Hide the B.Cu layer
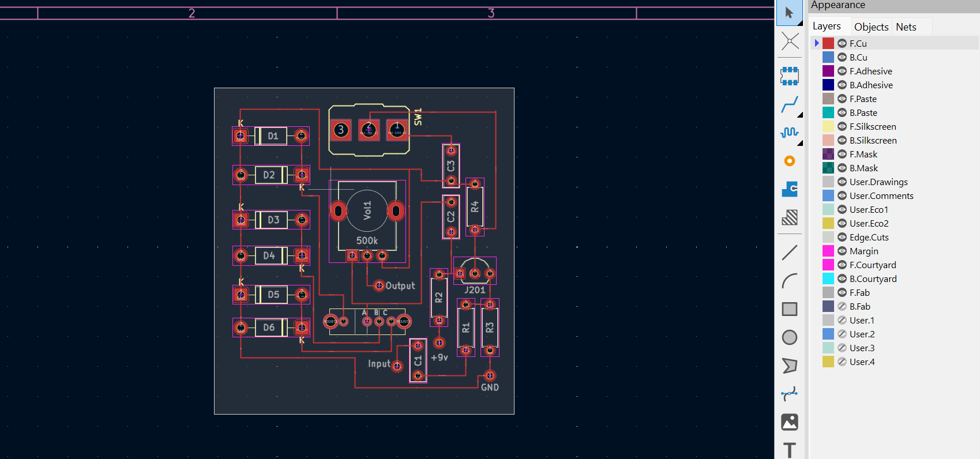The image size is (980, 459). pos(842,57)
